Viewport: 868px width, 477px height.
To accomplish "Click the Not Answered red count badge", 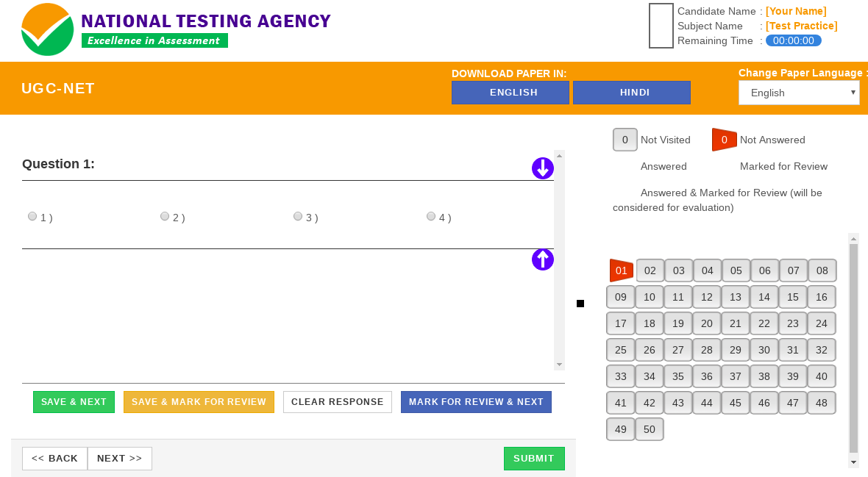I will [x=724, y=140].
